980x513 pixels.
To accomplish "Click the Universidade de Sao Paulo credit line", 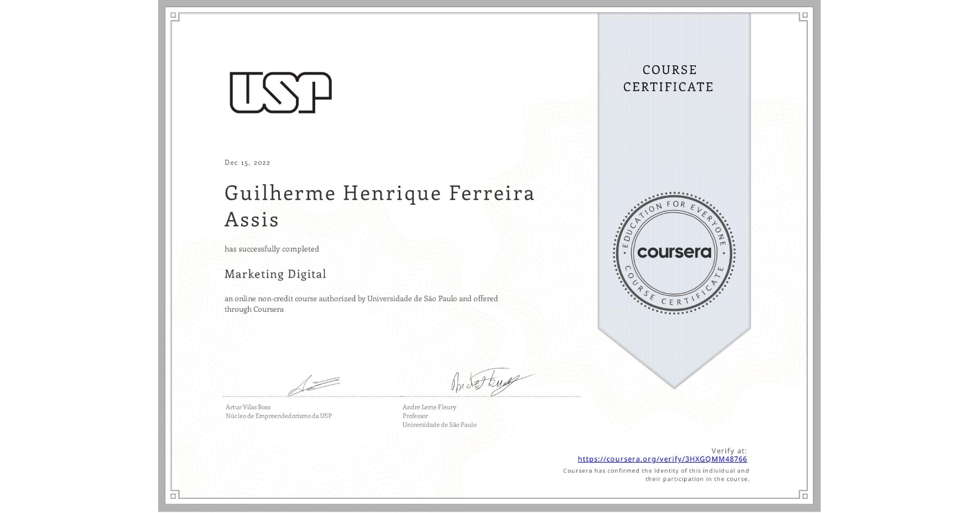I will (x=439, y=425).
